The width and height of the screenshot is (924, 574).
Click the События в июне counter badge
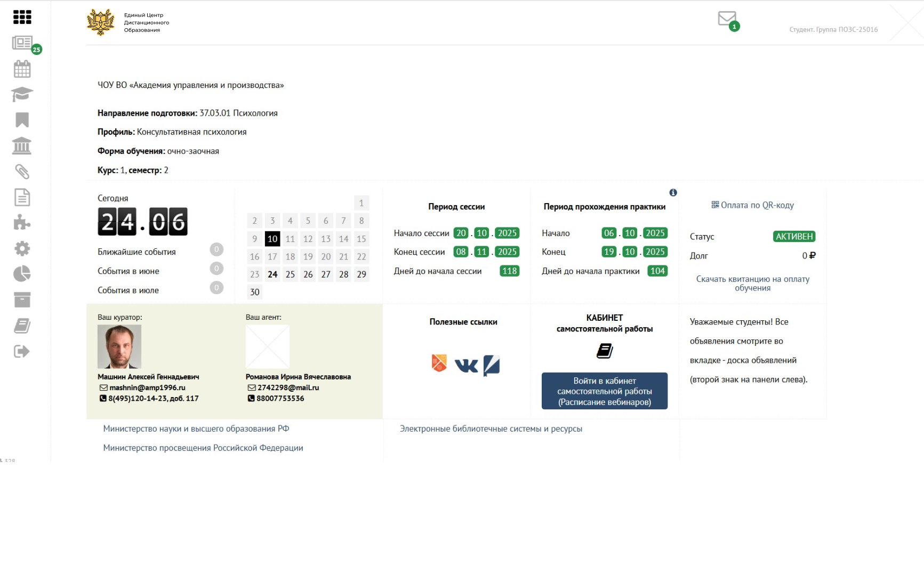tap(216, 269)
